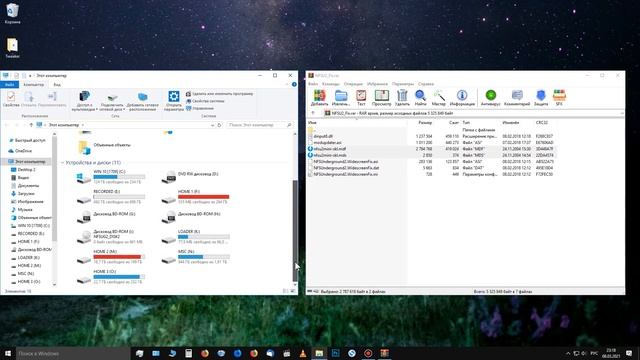Select the LOADER (K:) drive tile
Image resolution: width=640 pixels, height=360 pixels.
196,237
